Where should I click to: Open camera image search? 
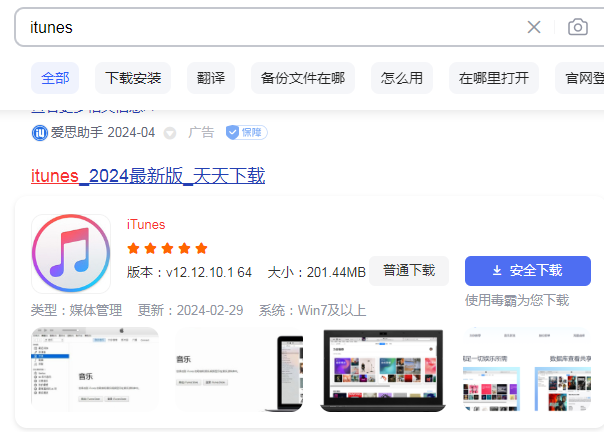click(578, 27)
